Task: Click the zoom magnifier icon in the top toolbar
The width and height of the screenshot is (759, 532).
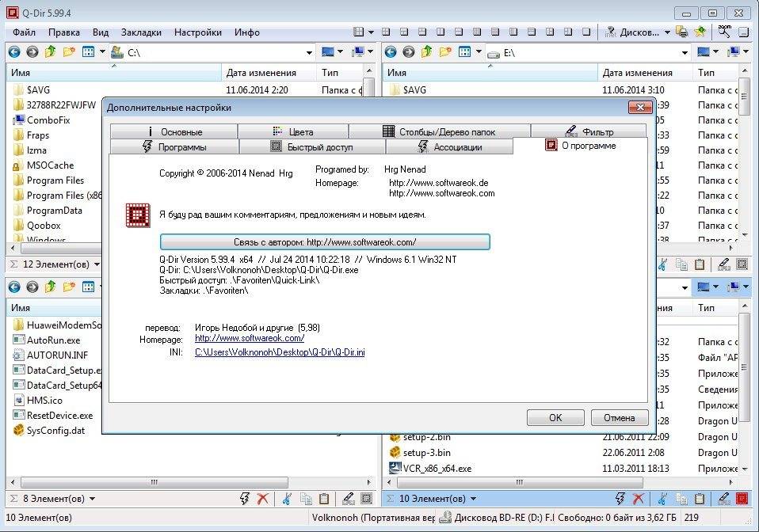Action: coord(724,32)
